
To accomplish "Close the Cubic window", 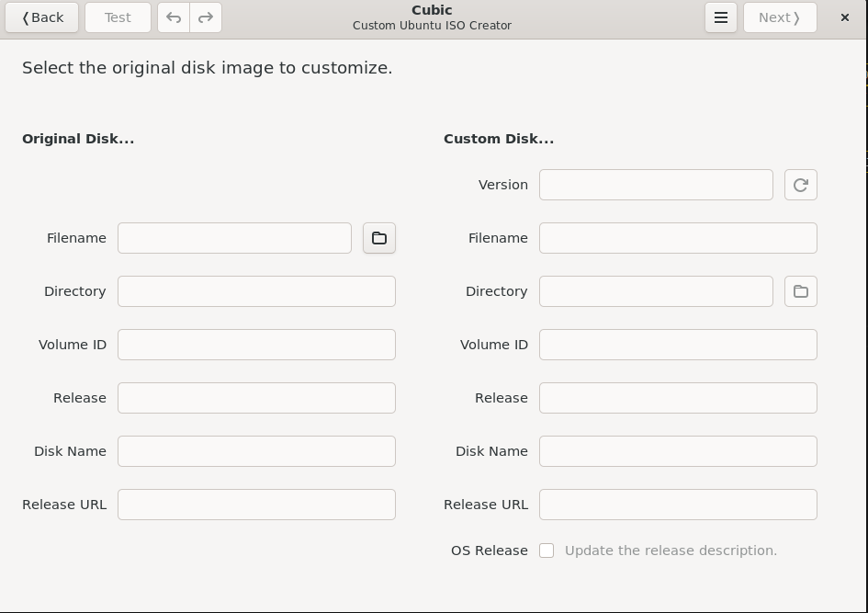I will [x=845, y=17].
